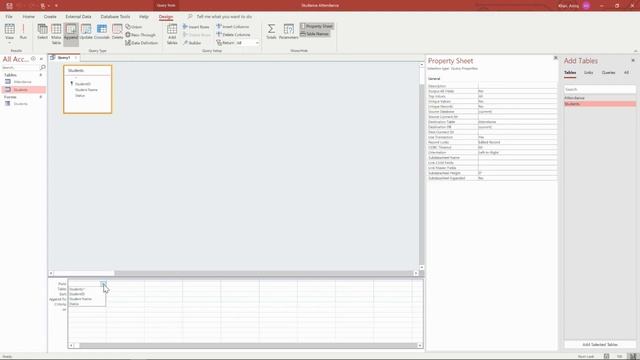Choose the Select query type
Viewport: 640px width, 360px height.
pyautogui.click(x=42, y=32)
